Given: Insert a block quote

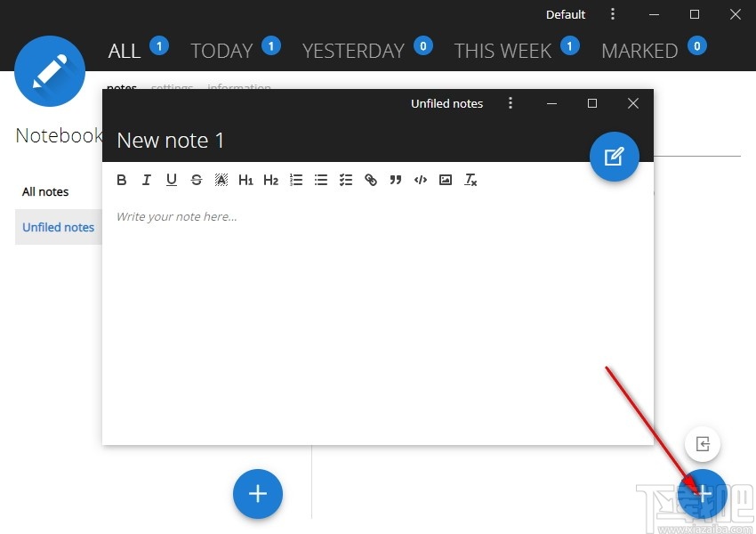Looking at the screenshot, I should pyautogui.click(x=396, y=180).
